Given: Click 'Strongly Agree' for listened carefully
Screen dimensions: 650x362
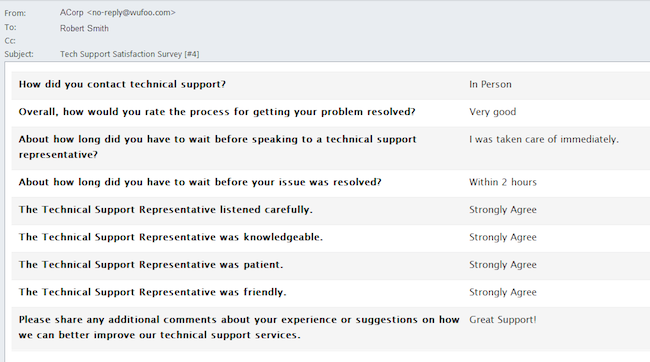Looking at the screenshot, I should pyautogui.click(x=502, y=209).
